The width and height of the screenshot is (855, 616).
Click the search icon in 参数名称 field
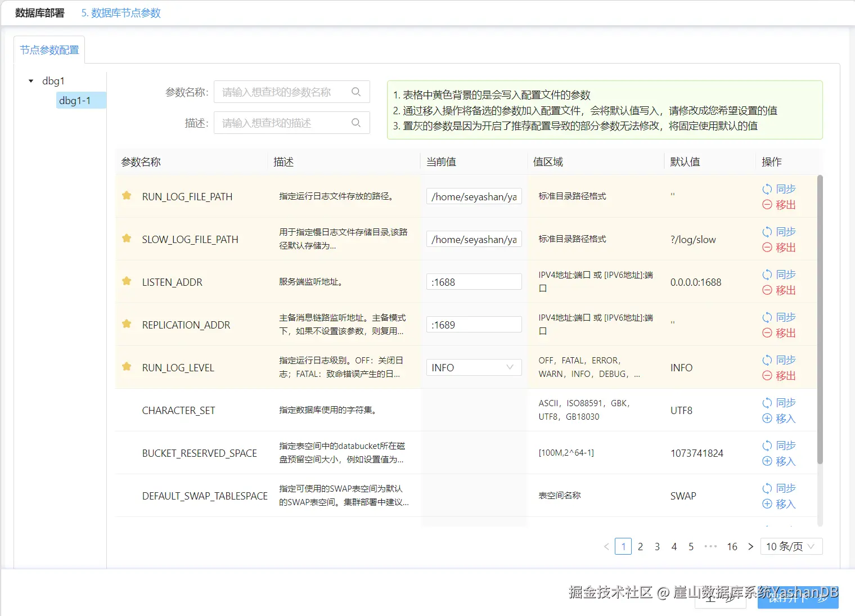(356, 92)
